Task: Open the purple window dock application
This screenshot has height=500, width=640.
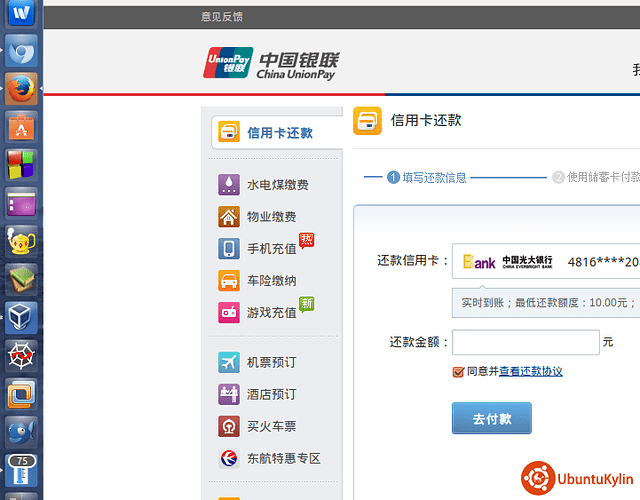Action: pyautogui.click(x=21, y=203)
